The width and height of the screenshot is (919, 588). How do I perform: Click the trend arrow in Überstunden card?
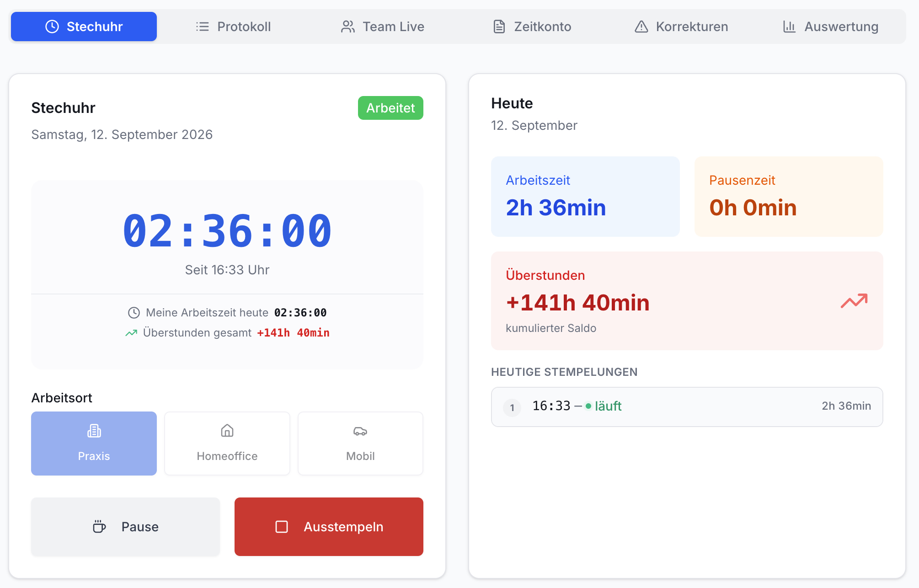(854, 301)
